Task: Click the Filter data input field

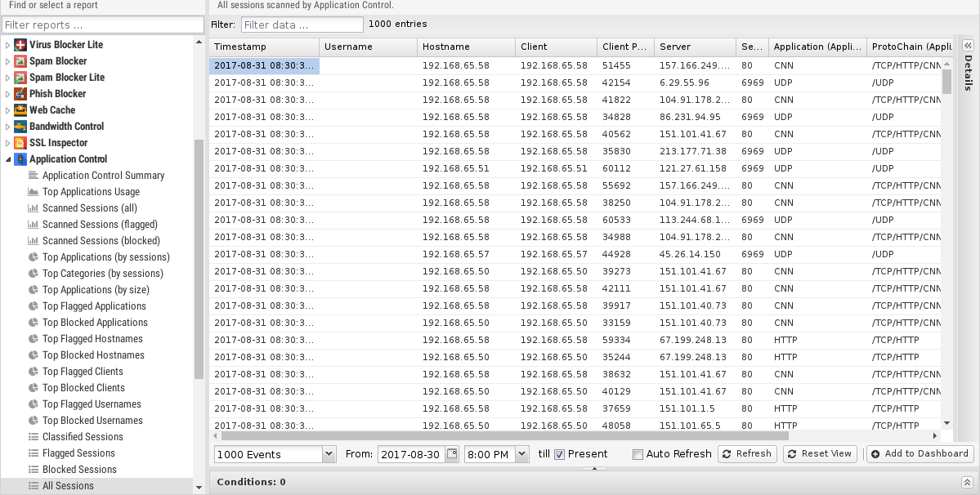Action: click(302, 25)
